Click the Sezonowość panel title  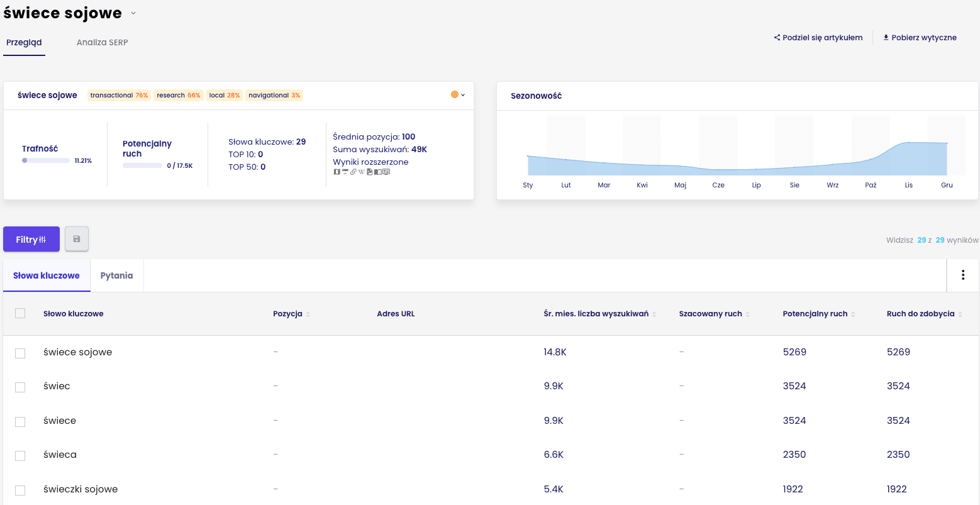pos(536,96)
